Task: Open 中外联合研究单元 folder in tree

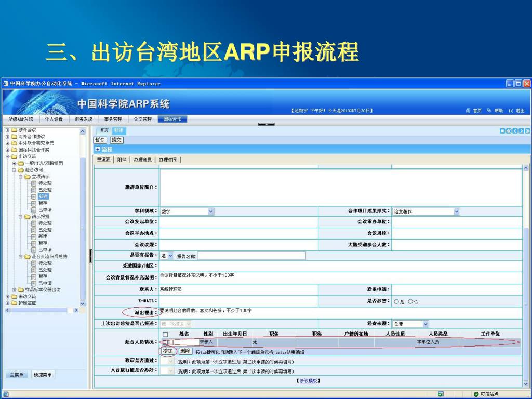Action: point(36,143)
